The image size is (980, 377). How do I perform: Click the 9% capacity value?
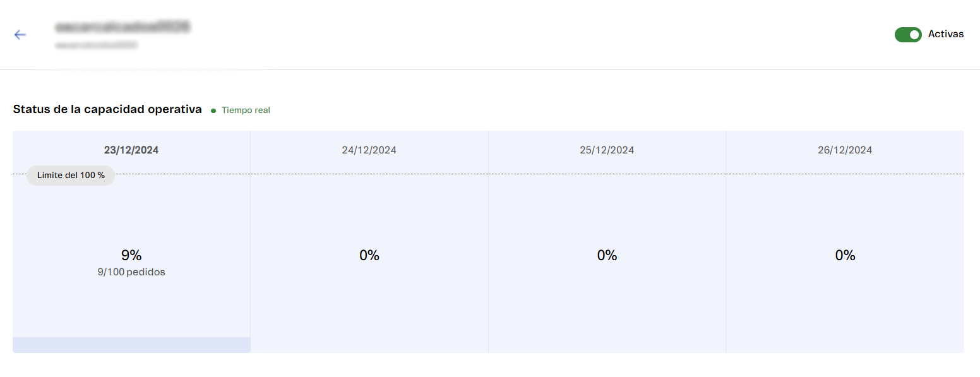[131, 255]
